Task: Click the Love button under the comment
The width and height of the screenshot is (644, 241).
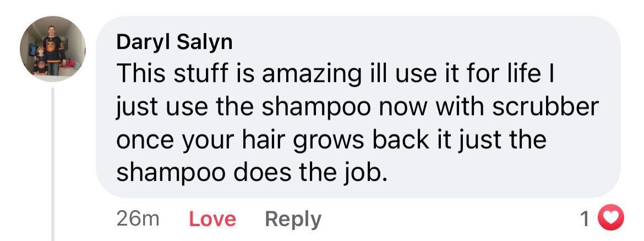Action: point(212,219)
